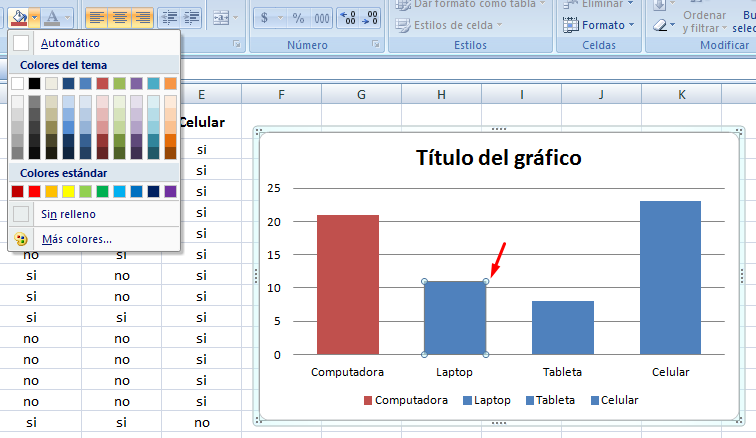
Task: Toggle align text left
Action: [96, 17]
